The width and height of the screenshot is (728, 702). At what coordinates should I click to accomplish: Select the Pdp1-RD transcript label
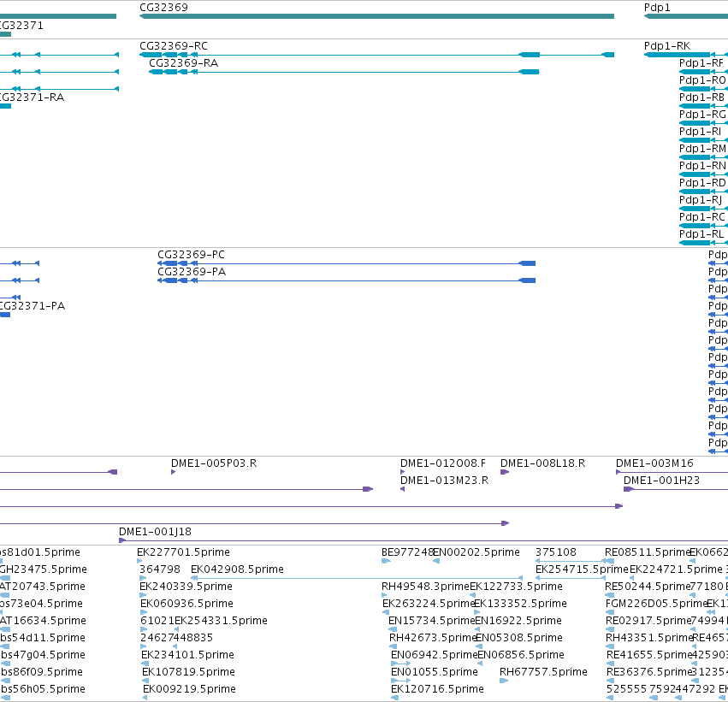pyautogui.click(x=702, y=183)
